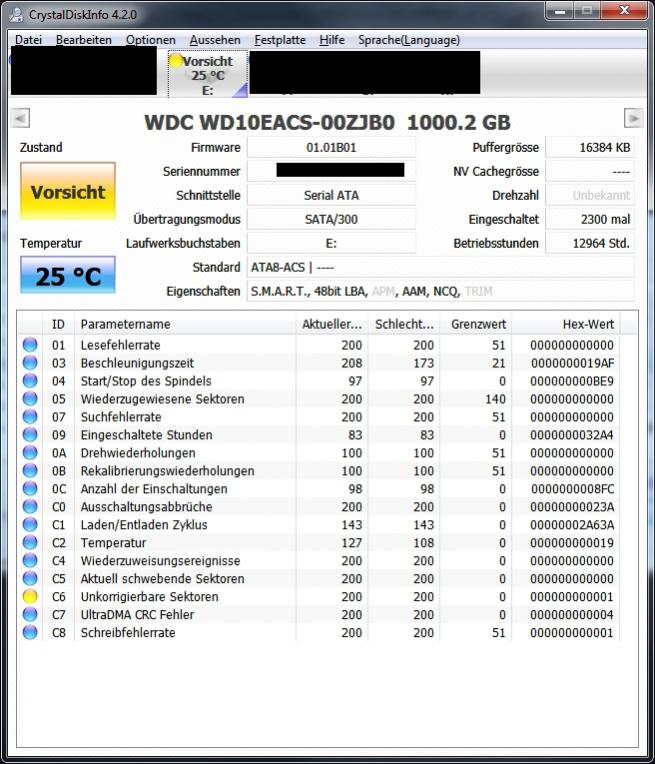Click hex value 0000000032A4
655x764 pixels.
point(572,435)
